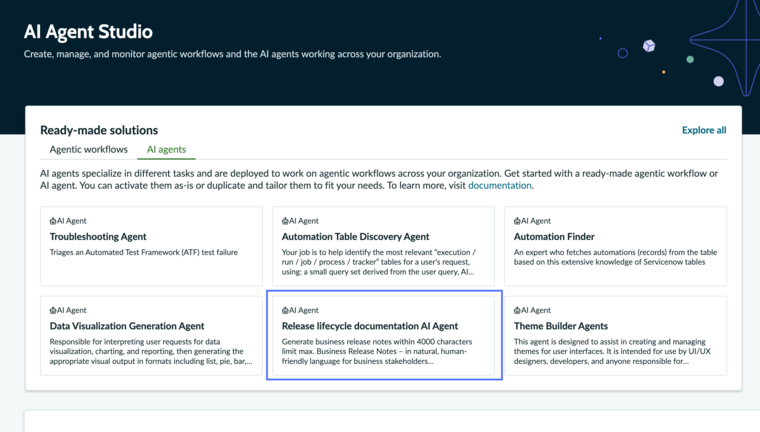This screenshot has width=760, height=432.
Task: Click the Troubleshooting Agent ATF description text
Action: 143,252
